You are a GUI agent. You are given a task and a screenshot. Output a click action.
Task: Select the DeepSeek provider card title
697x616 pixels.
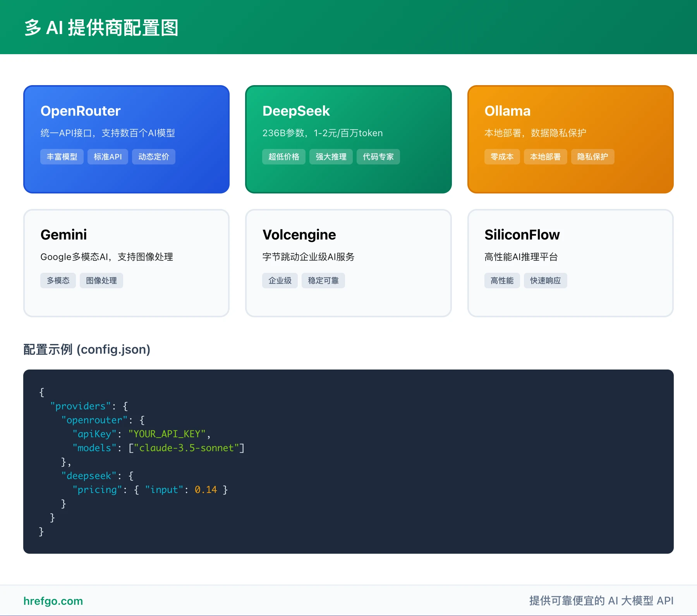(x=296, y=111)
